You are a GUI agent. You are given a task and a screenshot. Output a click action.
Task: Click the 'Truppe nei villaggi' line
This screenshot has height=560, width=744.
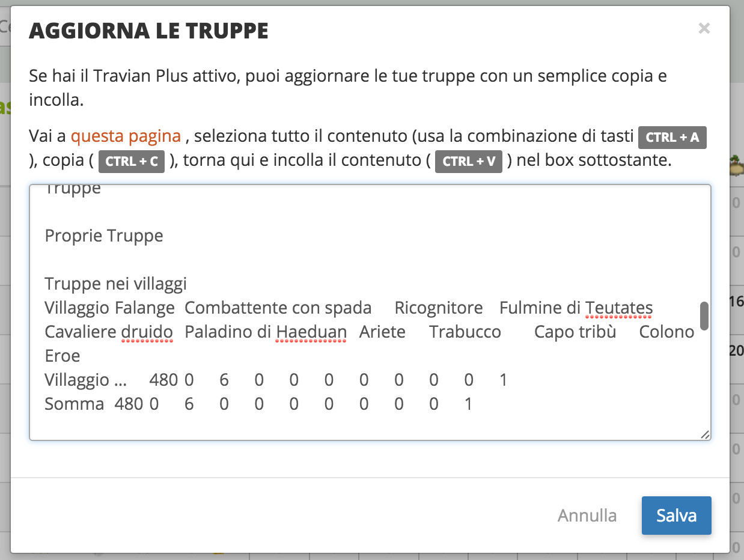tap(116, 284)
